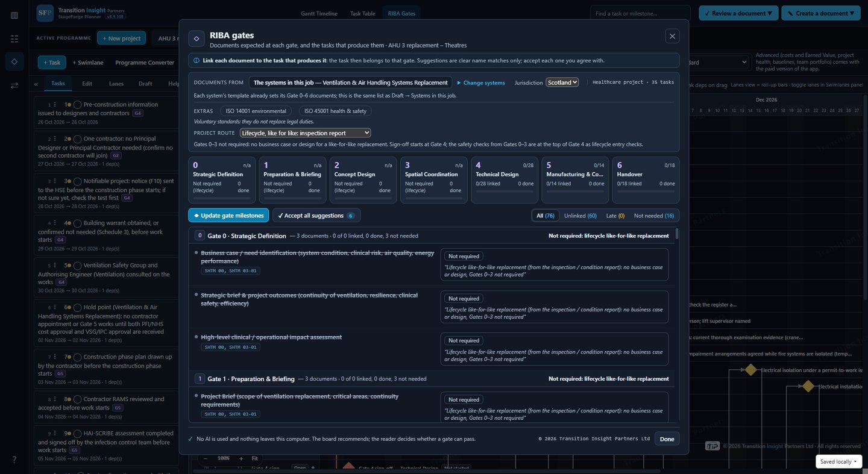Click the Electrical installation diamond milestone on Gantt
This screenshot has height=474, width=868.
pos(808,386)
